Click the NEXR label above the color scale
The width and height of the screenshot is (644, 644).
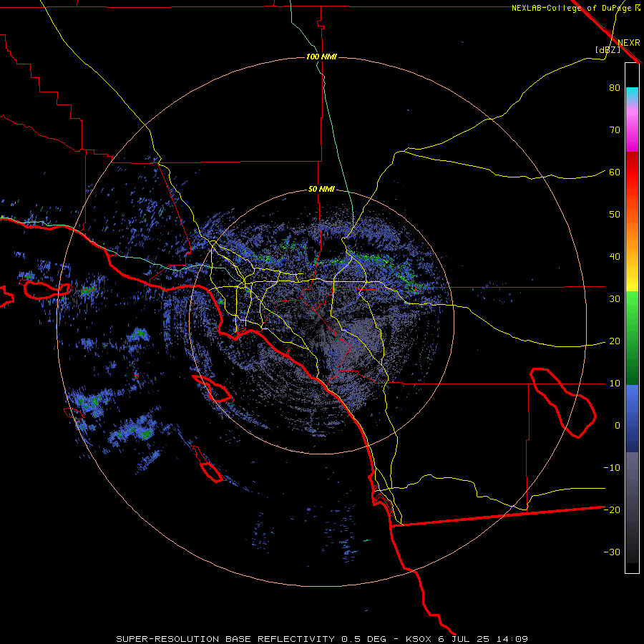(628, 43)
